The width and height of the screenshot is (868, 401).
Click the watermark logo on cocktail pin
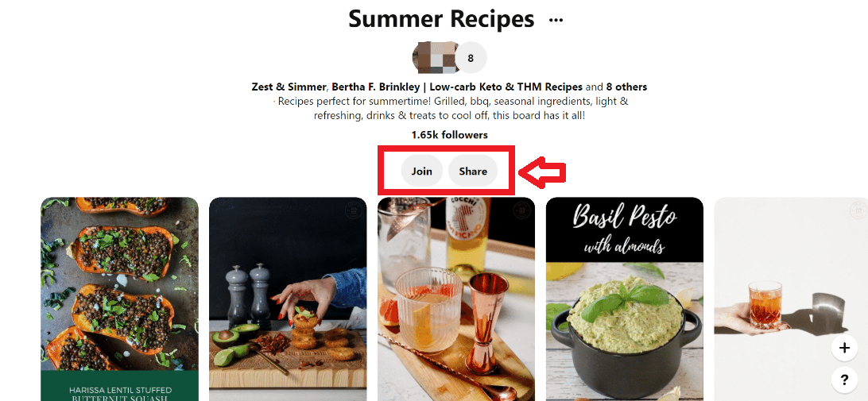[x=521, y=210]
